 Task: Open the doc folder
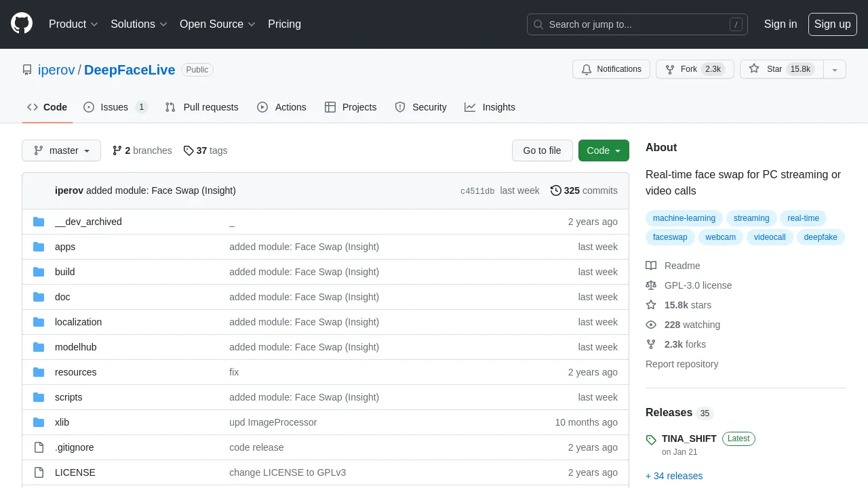pyautogui.click(x=62, y=297)
